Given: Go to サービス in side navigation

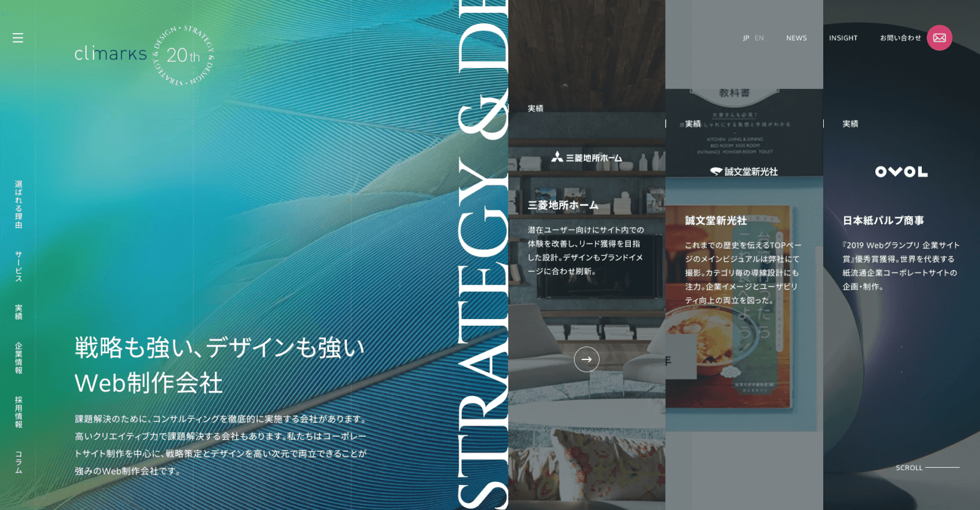Looking at the screenshot, I should tap(18, 266).
